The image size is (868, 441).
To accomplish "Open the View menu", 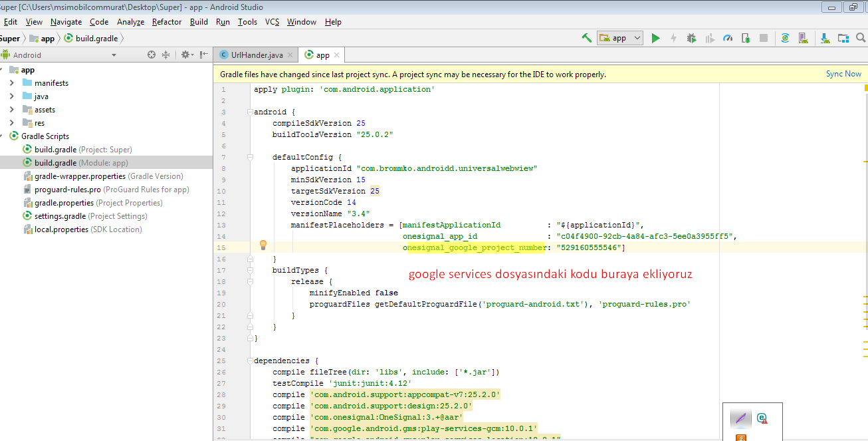I will click(34, 22).
